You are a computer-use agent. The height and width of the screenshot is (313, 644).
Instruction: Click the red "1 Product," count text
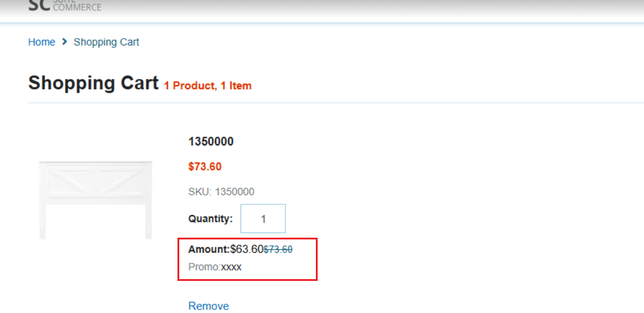190,86
